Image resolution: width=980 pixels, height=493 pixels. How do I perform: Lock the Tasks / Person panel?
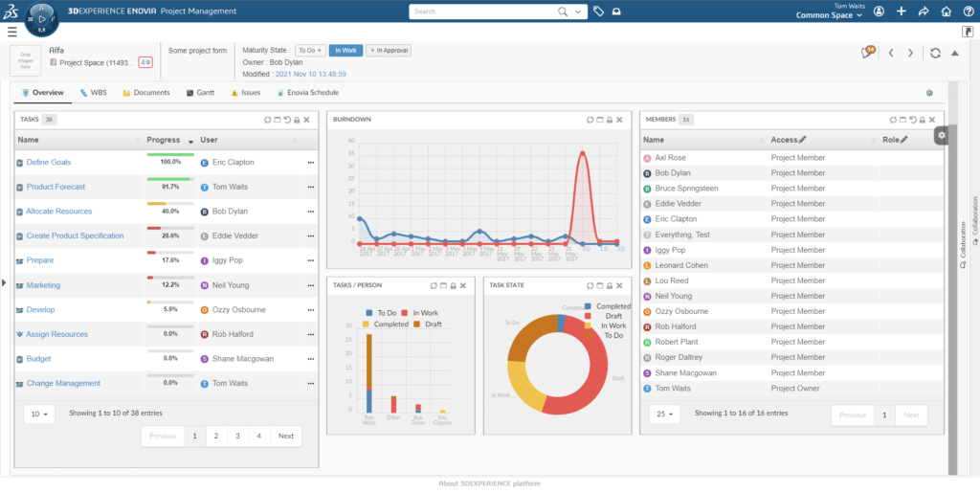453,285
